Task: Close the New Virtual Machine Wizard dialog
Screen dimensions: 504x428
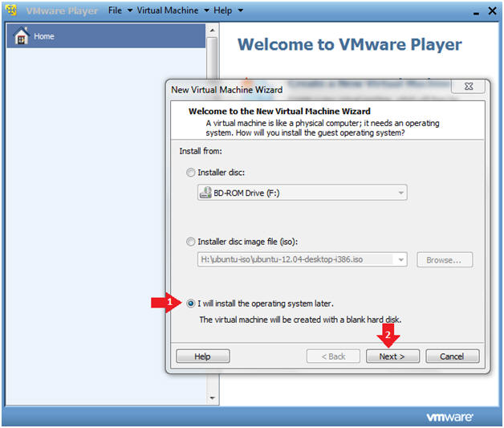Action: (x=469, y=86)
